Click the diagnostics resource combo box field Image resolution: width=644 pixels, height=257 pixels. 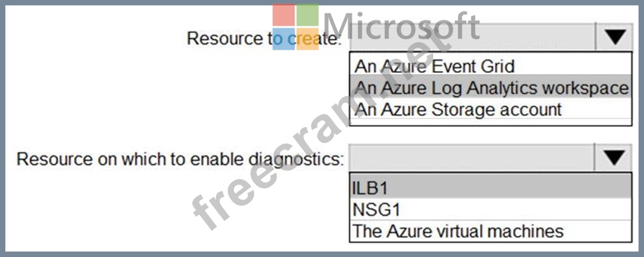click(x=472, y=158)
